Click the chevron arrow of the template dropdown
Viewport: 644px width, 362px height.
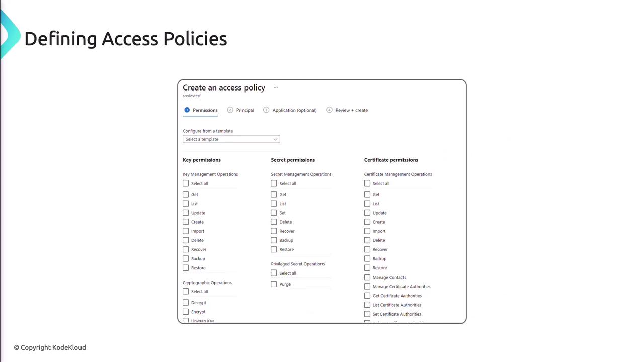(275, 139)
